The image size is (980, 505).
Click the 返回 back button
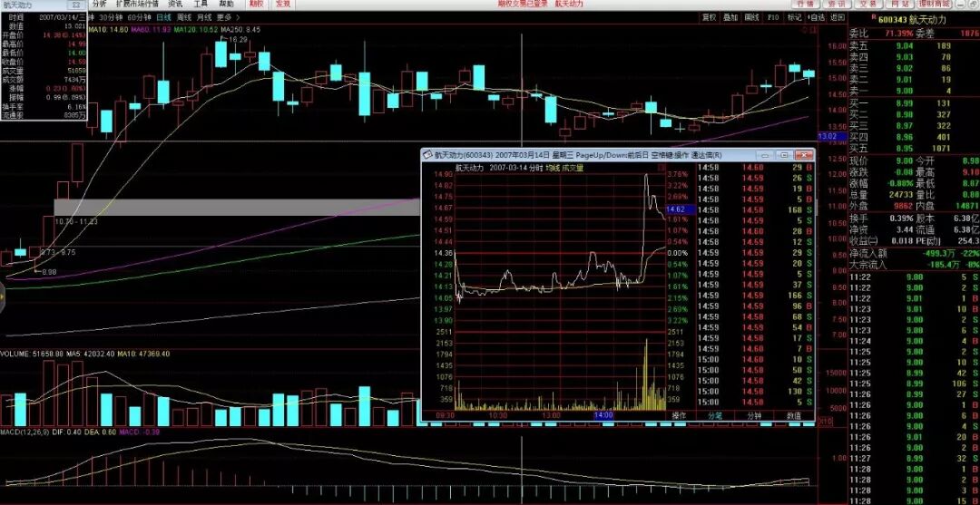tap(837, 17)
